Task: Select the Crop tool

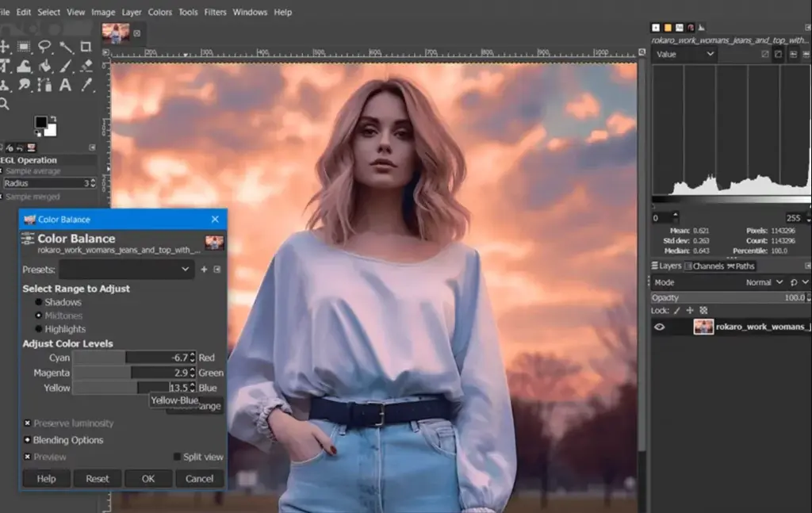Action: pos(86,46)
